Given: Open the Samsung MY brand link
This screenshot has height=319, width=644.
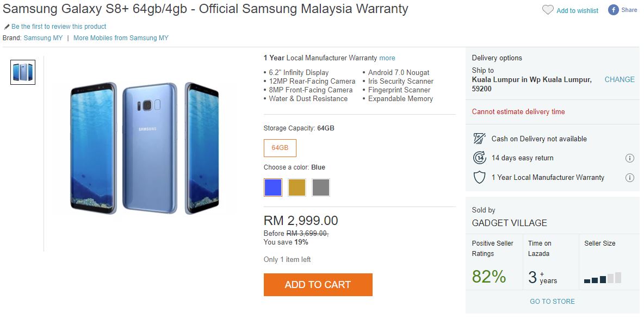Looking at the screenshot, I should [43, 38].
